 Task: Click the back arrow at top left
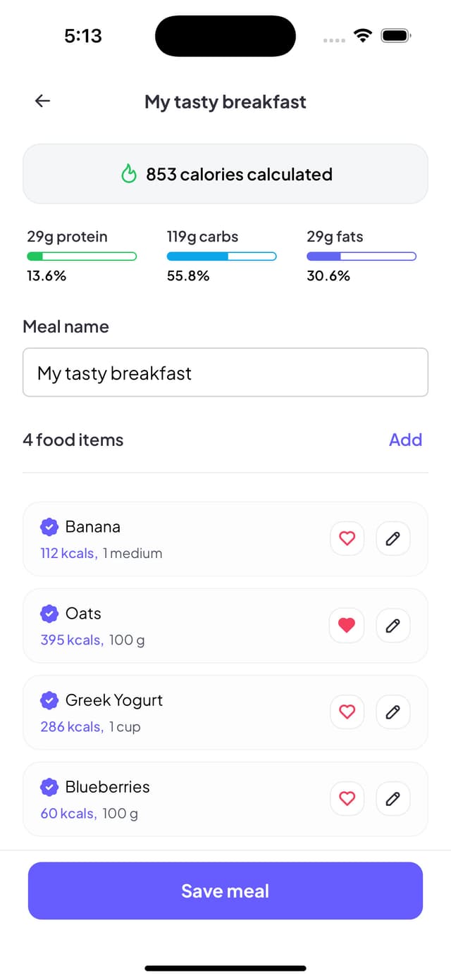coord(42,101)
